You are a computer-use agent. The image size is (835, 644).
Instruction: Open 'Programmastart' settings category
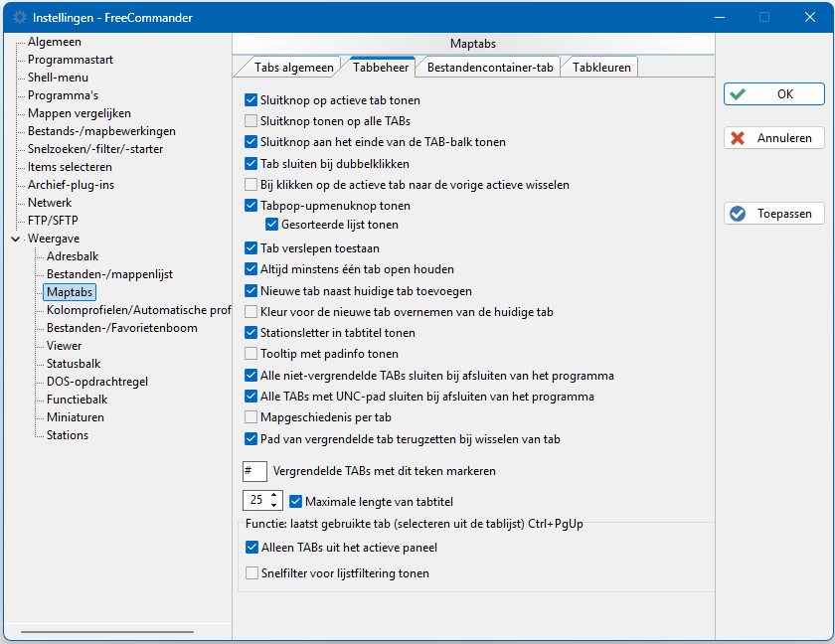click(71, 60)
